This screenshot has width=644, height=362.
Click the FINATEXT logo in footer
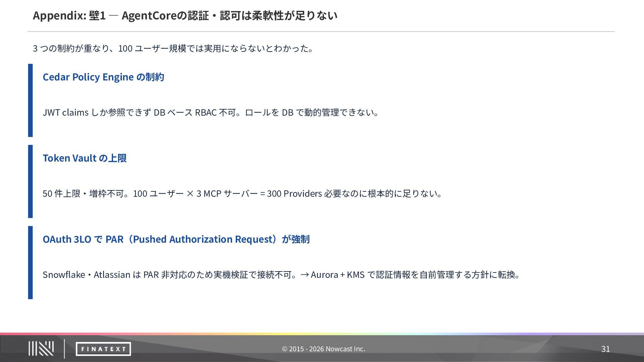(103, 349)
